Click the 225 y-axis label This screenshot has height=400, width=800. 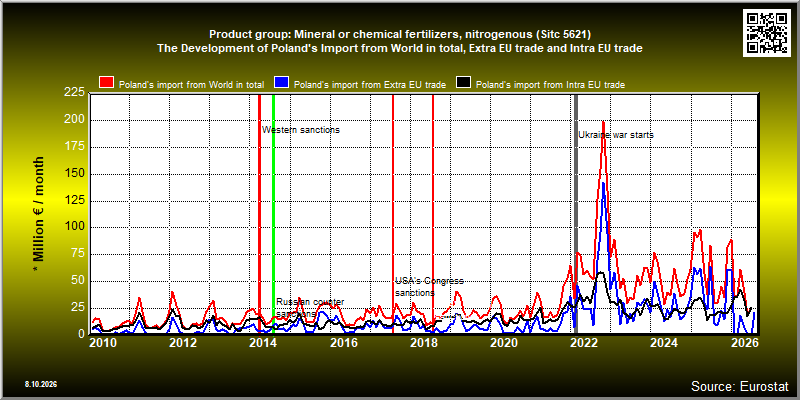[74, 92]
